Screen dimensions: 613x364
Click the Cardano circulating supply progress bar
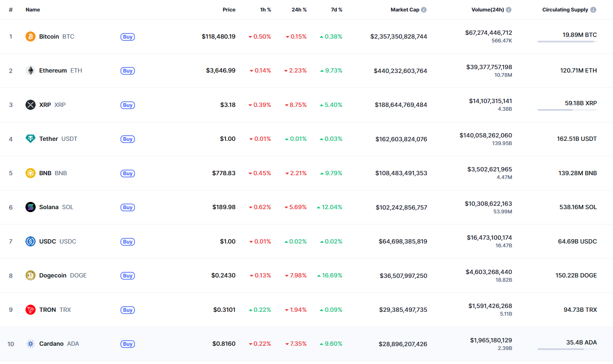pos(567,349)
